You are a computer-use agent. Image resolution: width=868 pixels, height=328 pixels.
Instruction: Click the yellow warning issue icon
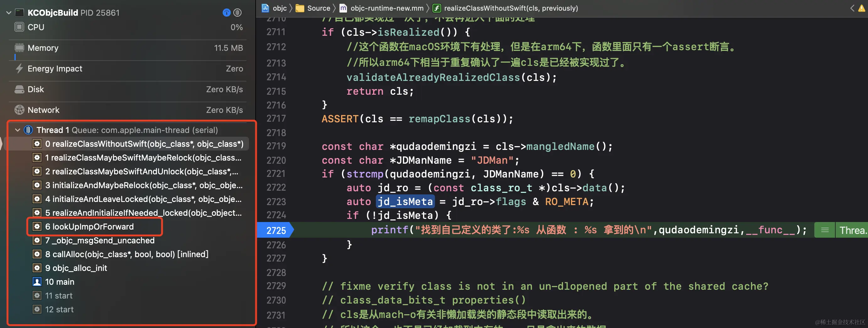(862, 8)
